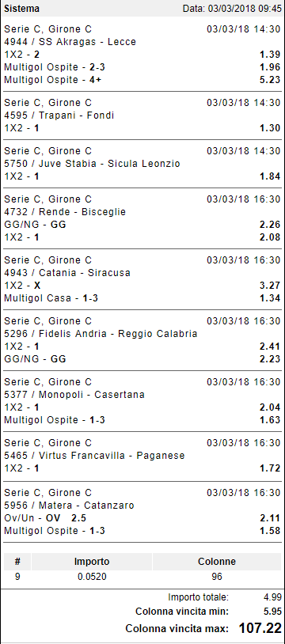
Task: Click the 2.23 GG odds for Fidelis Andria
Action: pyautogui.click(x=270, y=359)
